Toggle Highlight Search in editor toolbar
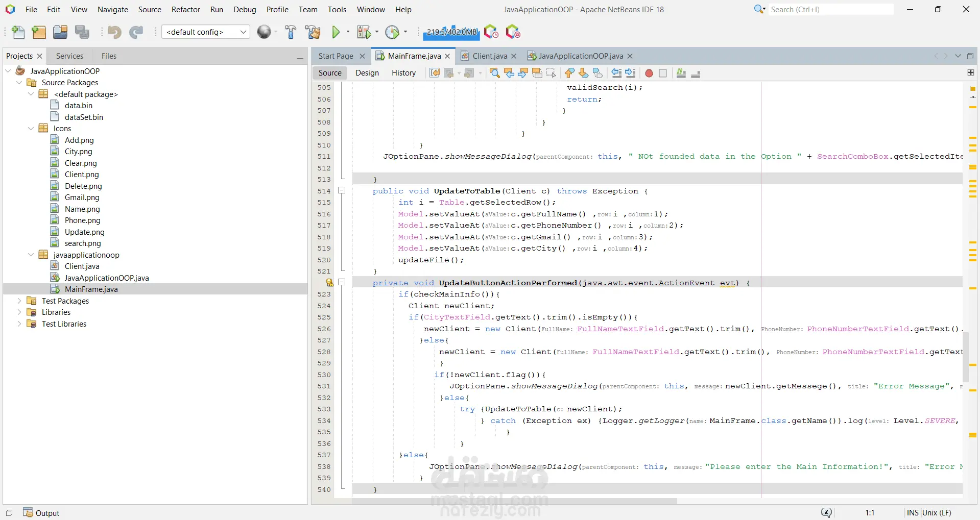 coord(537,73)
